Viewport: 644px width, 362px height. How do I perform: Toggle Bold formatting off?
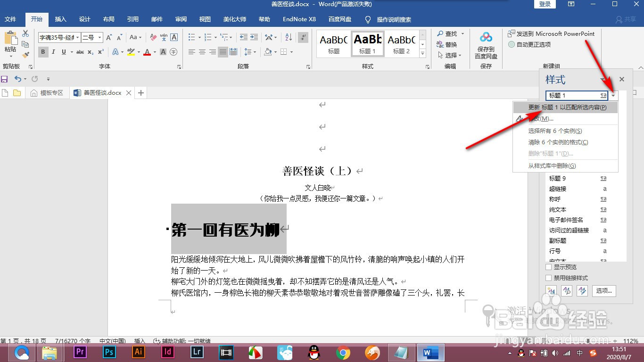click(x=43, y=52)
